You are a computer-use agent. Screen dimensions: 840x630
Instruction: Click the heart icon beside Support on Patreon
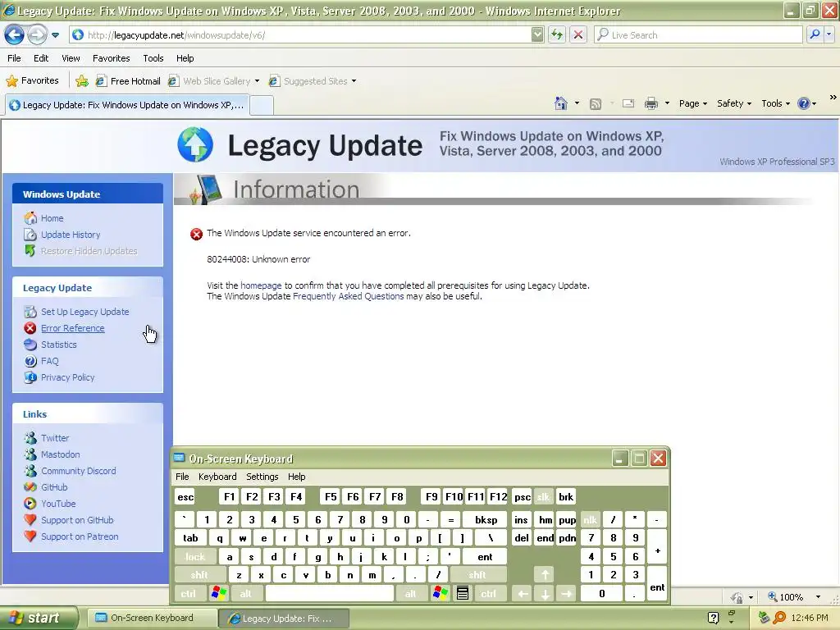(x=30, y=536)
